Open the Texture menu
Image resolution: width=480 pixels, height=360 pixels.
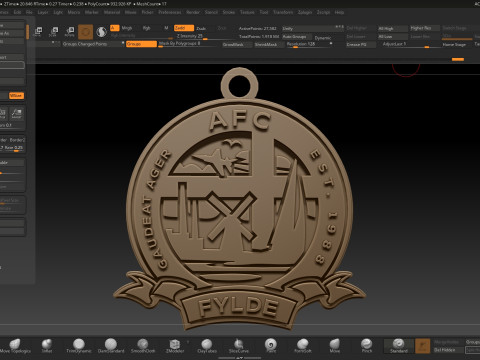[247, 12]
